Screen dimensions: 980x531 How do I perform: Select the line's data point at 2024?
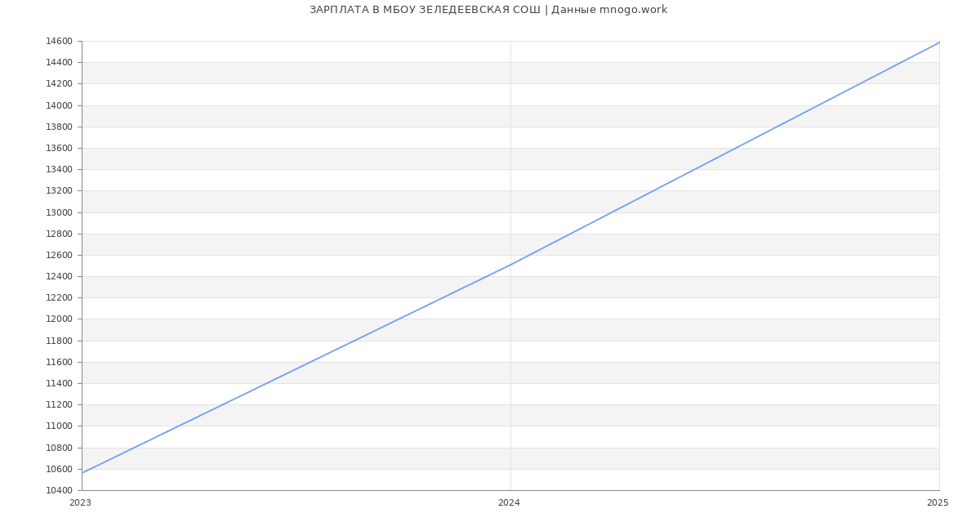(510, 265)
